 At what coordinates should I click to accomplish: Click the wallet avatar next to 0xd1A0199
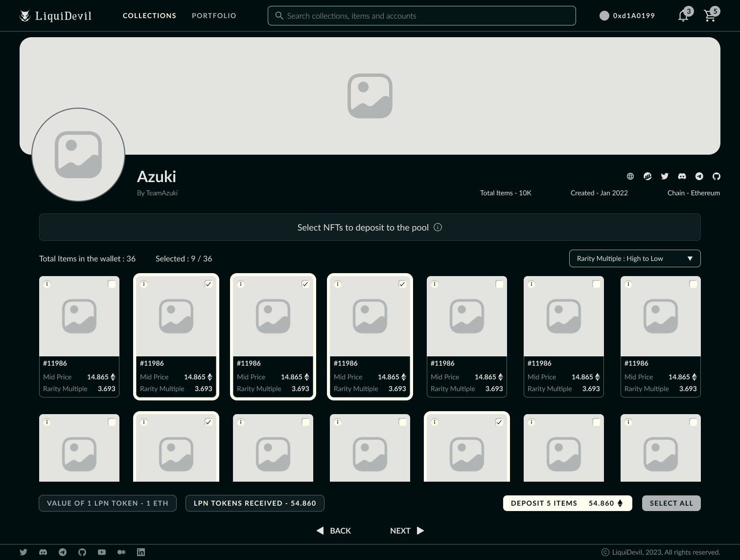pyautogui.click(x=604, y=16)
